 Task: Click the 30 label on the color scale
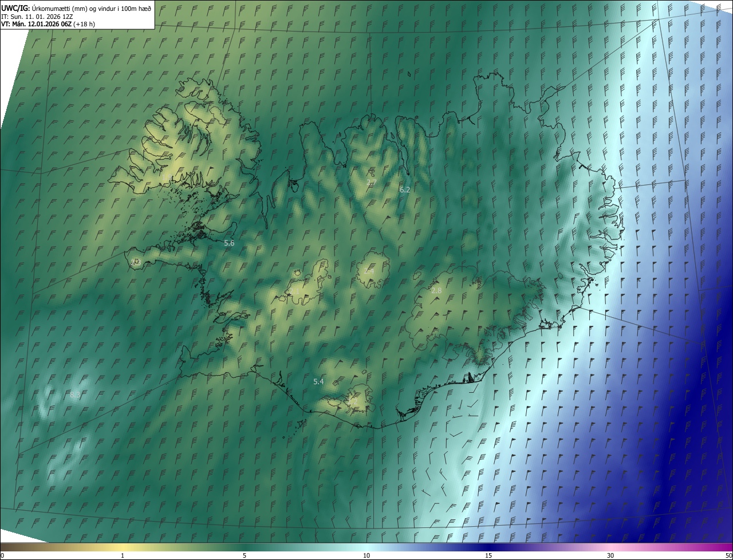pos(610,556)
